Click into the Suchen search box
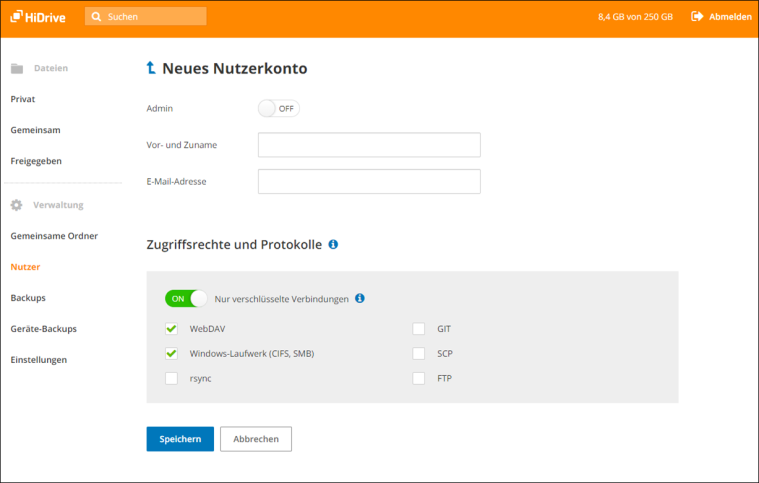 (146, 16)
